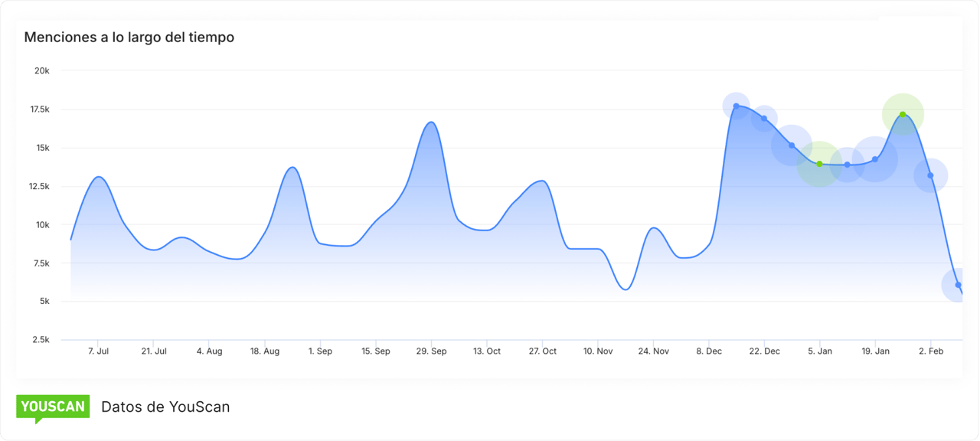Viewport: 980px width, 441px height.
Task: Click the "Menciones a lo largo del tiempo" title
Action: point(129,37)
